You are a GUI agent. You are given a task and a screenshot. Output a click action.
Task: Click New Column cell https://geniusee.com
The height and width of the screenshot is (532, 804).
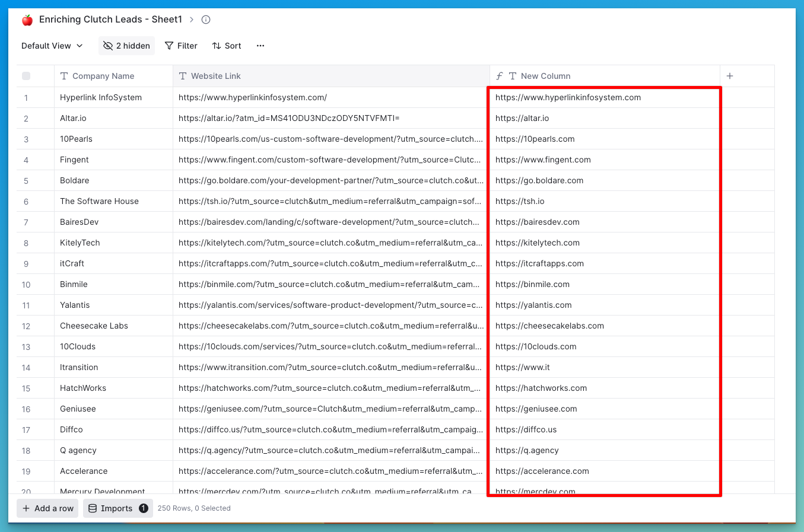tap(605, 409)
